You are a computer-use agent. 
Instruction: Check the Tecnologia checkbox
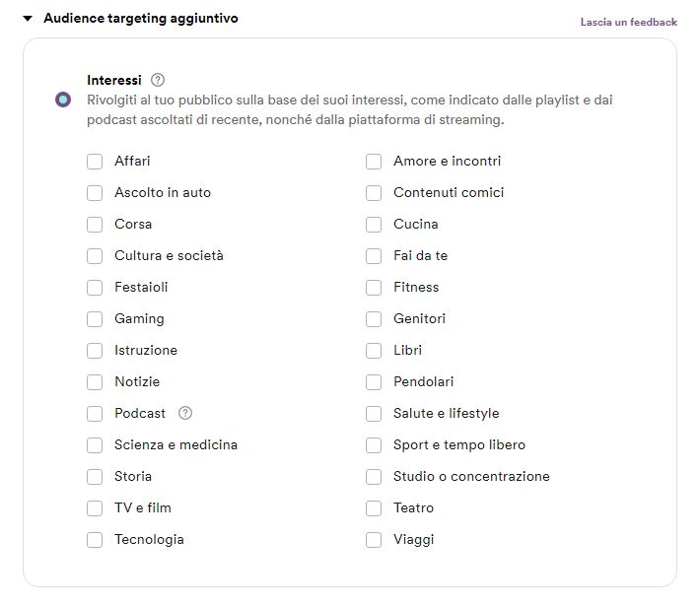pyautogui.click(x=95, y=540)
